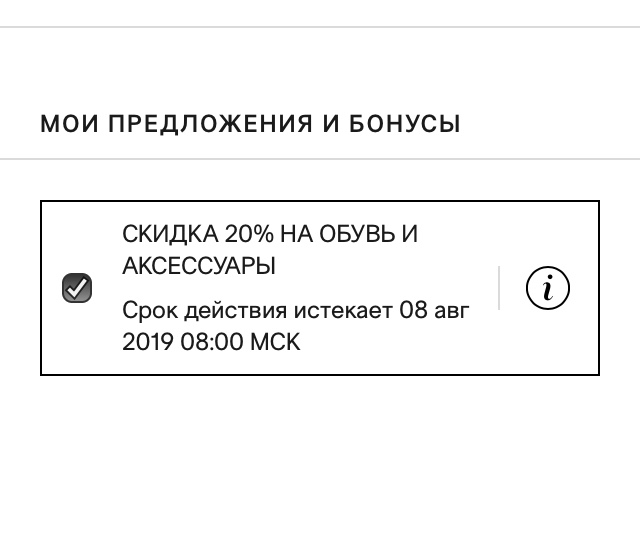Click the vertical divider beside the info icon

[498, 288]
